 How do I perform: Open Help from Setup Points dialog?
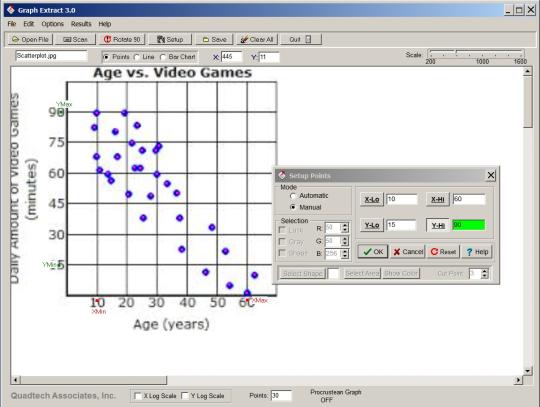point(477,252)
